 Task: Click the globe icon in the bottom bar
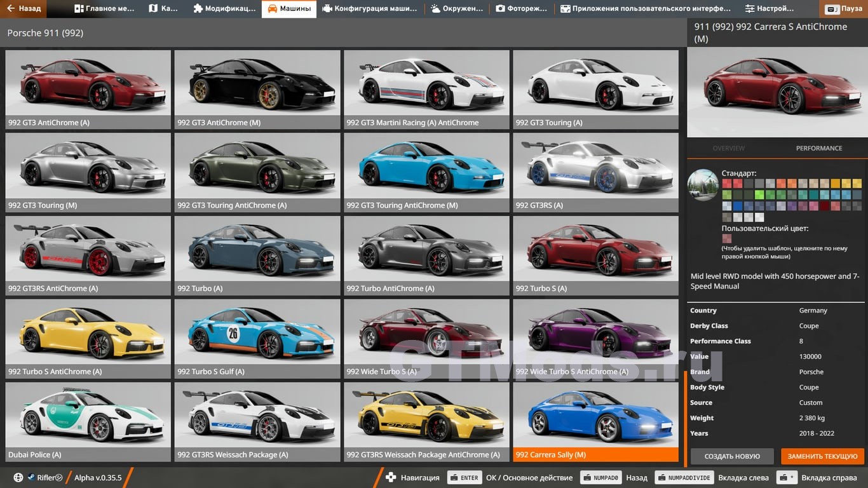pyautogui.click(x=18, y=478)
